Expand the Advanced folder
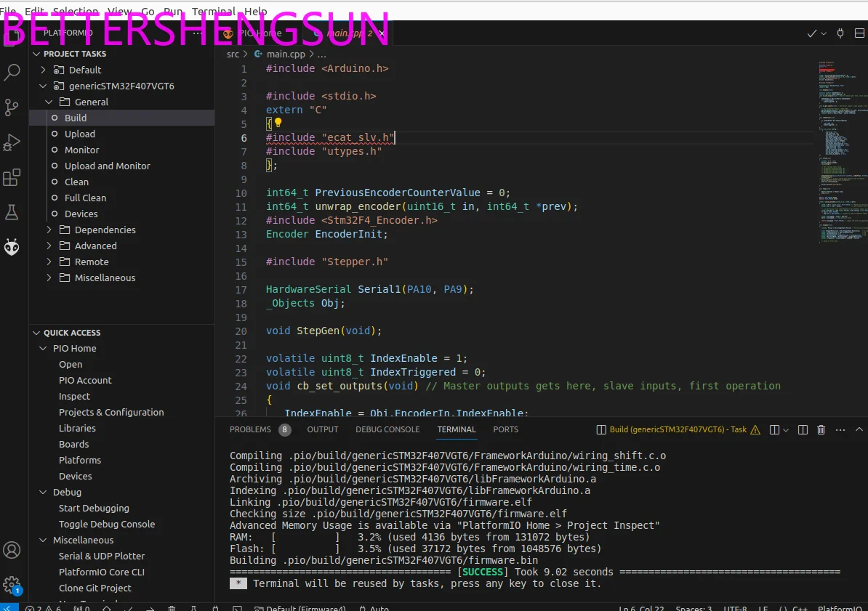The width and height of the screenshot is (868, 611). [49, 246]
